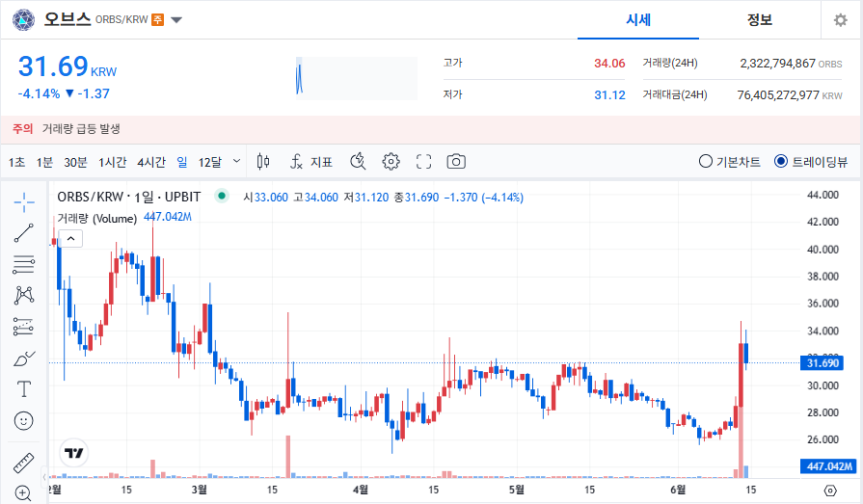The image size is (863, 504).
Task: Open the Fibonacci retracement tool
Action: [24, 265]
